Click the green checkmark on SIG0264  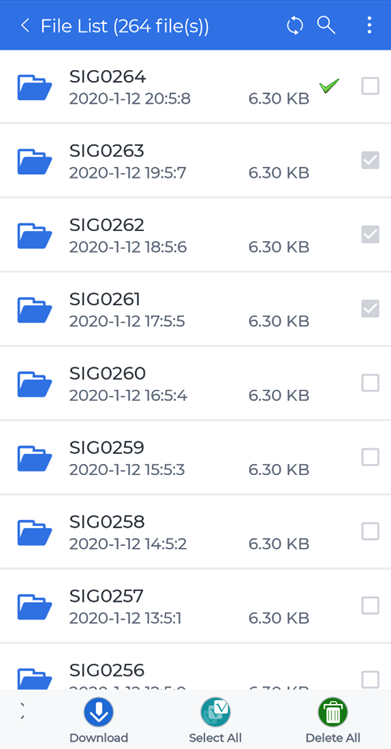(x=329, y=86)
